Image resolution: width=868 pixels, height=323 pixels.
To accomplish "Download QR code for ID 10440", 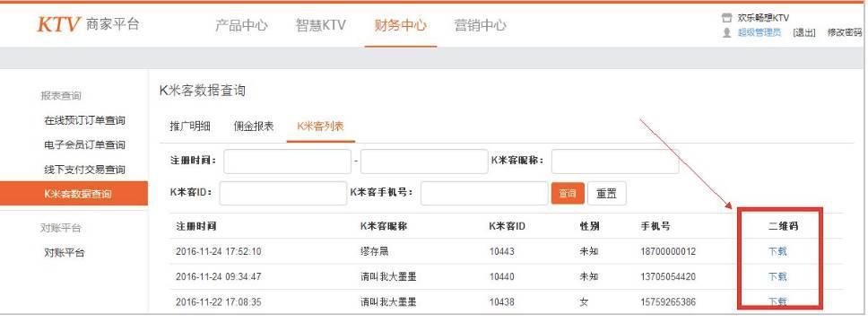I will pos(777,276).
